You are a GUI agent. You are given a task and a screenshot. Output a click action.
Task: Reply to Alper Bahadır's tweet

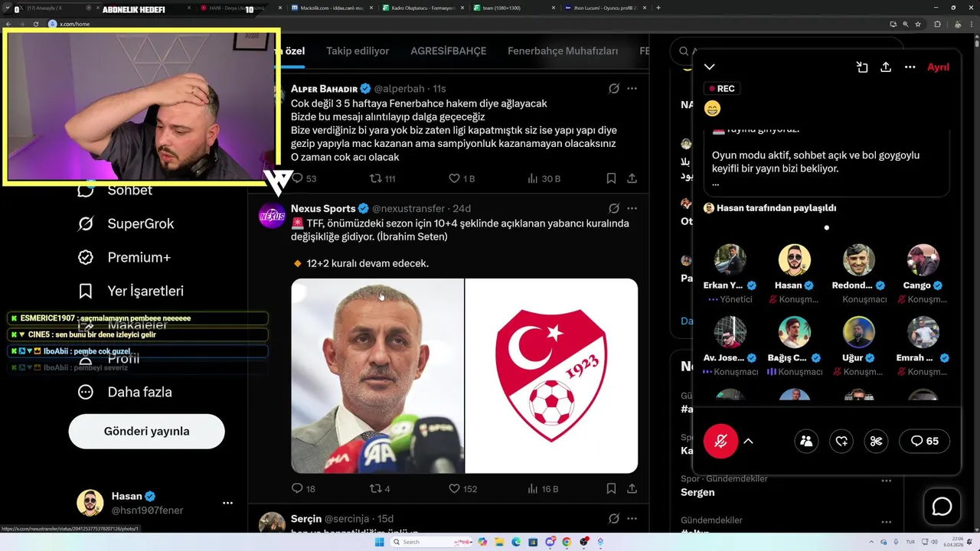pyautogui.click(x=298, y=178)
